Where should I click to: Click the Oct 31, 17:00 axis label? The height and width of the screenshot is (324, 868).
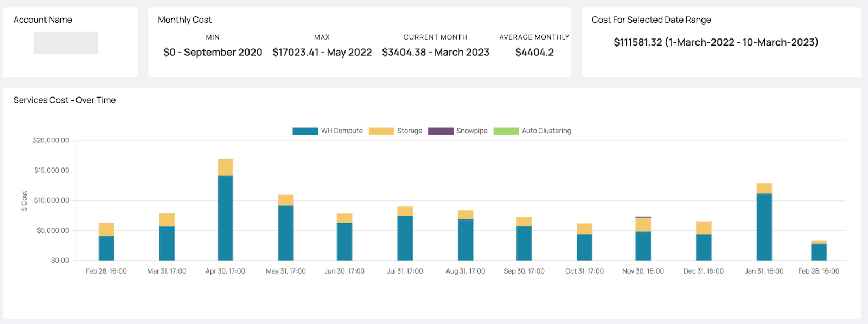tap(584, 271)
